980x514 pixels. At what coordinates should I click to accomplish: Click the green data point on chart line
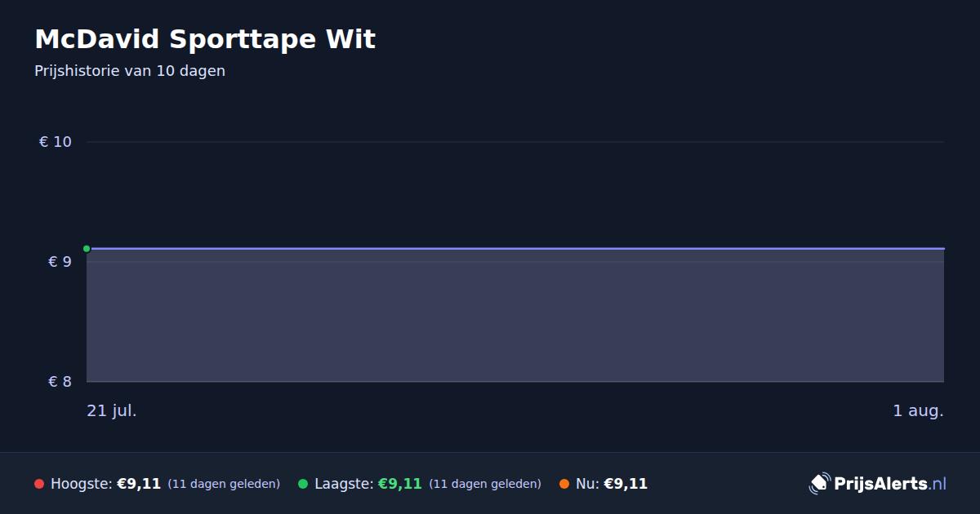87,248
